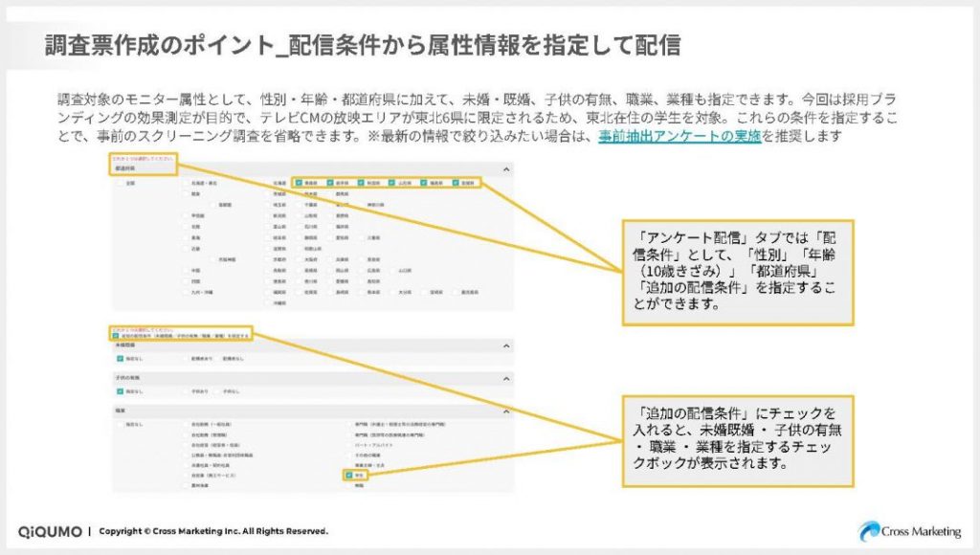Tick the 子供あり checkbox
The width and height of the screenshot is (980, 555).
coord(186,391)
